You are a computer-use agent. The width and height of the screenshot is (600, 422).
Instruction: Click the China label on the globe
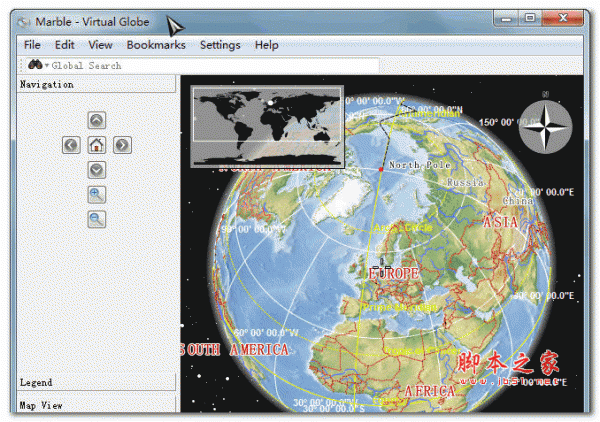(x=517, y=200)
